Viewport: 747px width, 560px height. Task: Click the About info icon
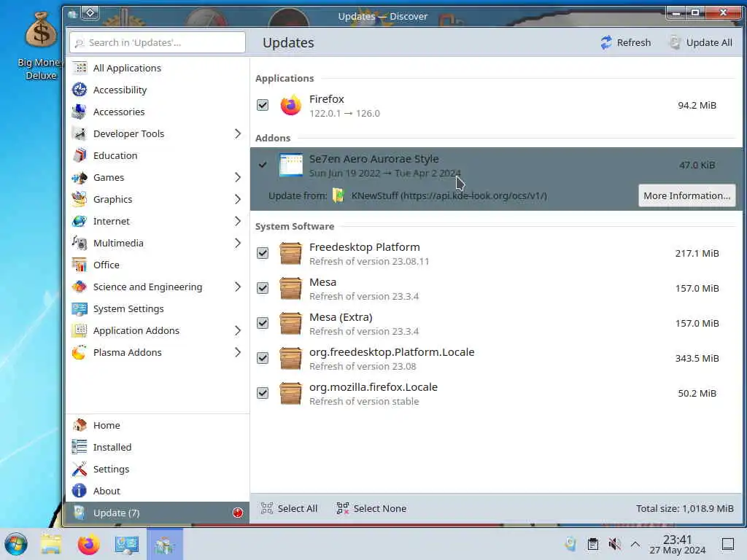[x=80, y=491]
